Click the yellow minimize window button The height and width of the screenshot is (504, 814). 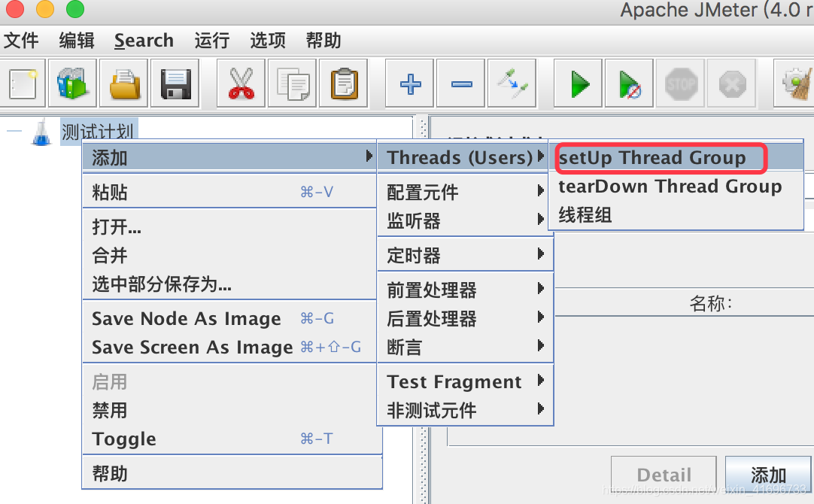(45, 9)
